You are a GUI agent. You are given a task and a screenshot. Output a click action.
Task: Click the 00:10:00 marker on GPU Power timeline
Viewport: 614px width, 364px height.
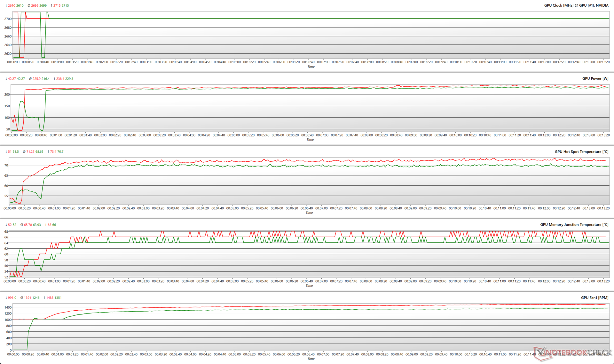coord(455,135)
